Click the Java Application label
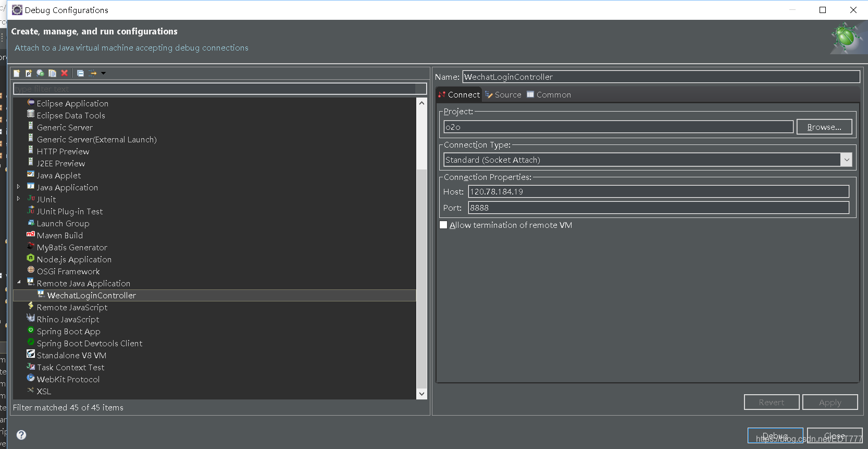Screen dimensions: 868x449 click(x=67, y=187)
